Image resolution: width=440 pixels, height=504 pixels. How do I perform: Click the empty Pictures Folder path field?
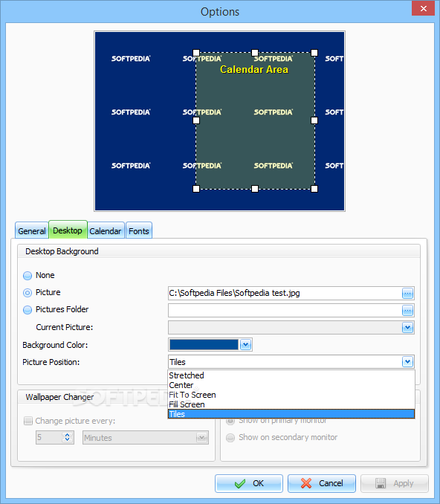tap(285, 311)
